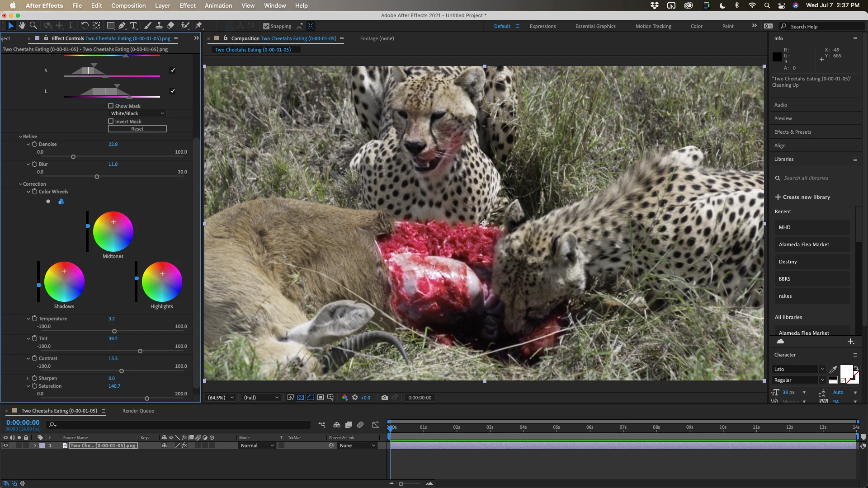This screenshot has width=868, height=488.
Task: Take snapshot with camera icon
Action: pyautogui.click(x=384, y=398)
